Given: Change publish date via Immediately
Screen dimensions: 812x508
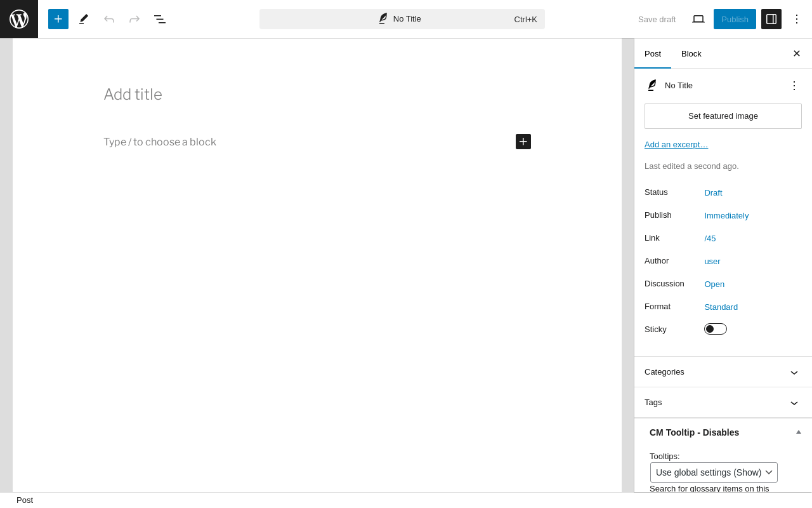Looking at the screenshot, I should [x=726, y=215].
